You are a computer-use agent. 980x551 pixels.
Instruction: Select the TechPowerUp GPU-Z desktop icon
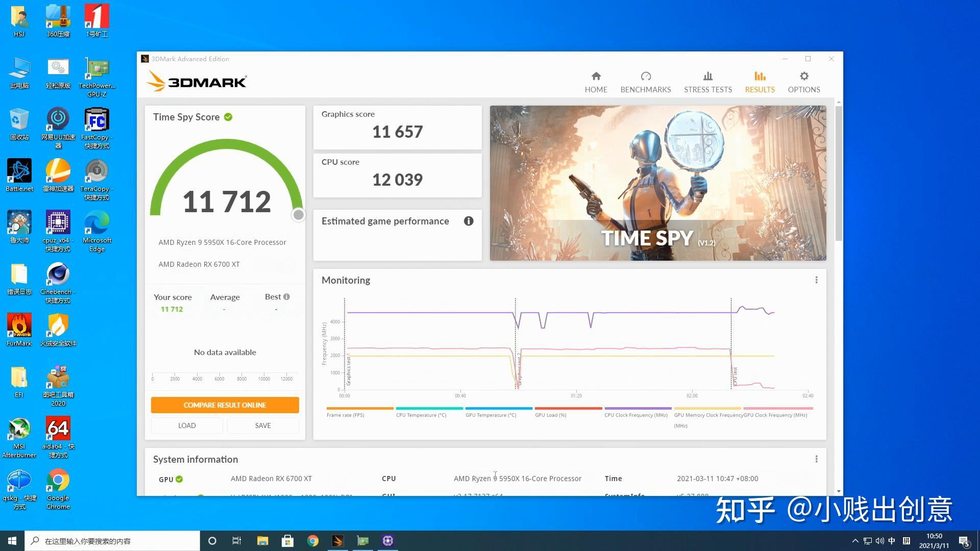(96, 77)
